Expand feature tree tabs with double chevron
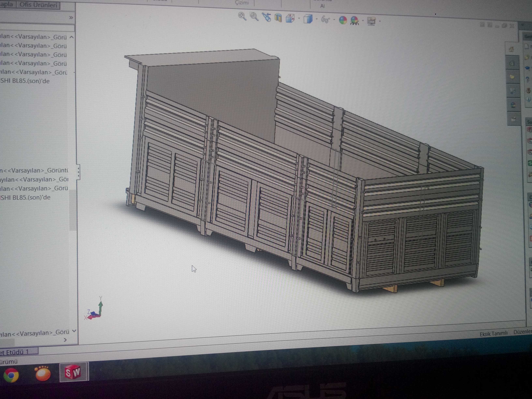The height and width of the screenshot is (399, 532). click(71, 18)
